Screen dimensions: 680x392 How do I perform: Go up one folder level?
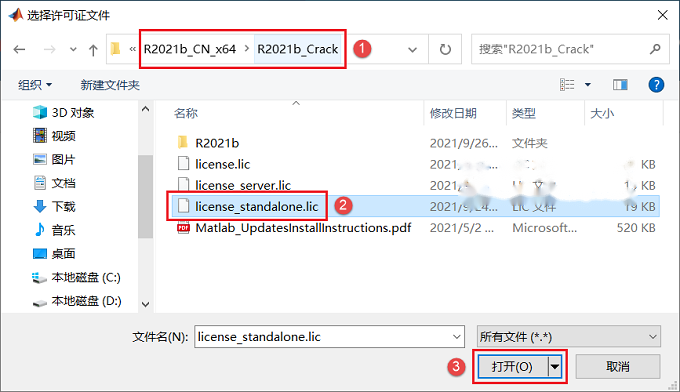pos(93,50)
